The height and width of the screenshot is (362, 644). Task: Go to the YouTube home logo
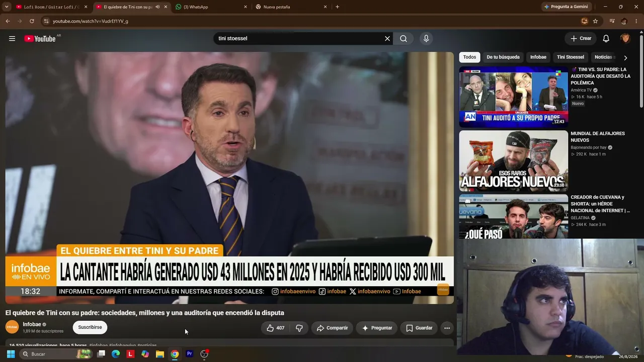pos(40,39)
